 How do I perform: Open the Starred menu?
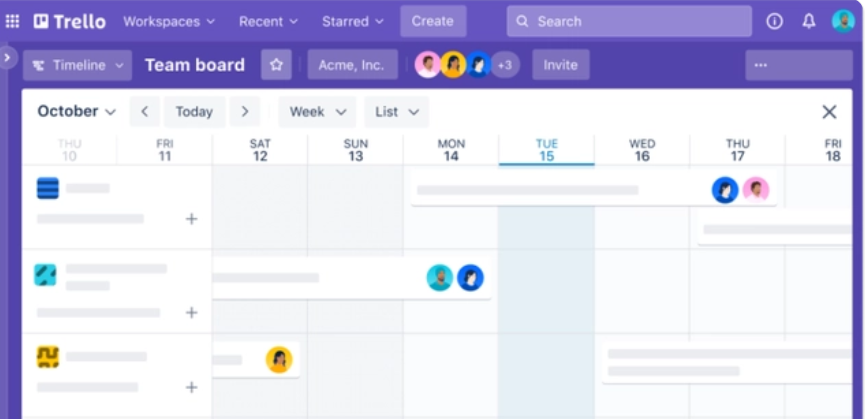point(352,21)
